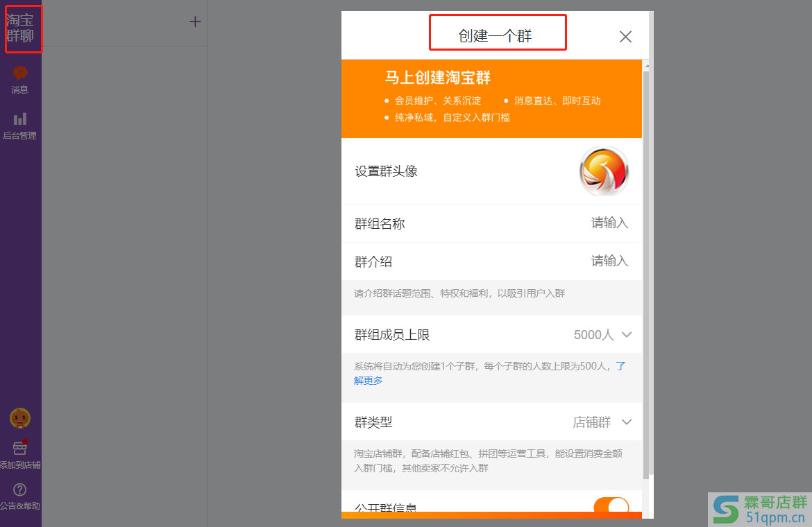Viewport: 812px width, 527px height.
Task: Toggle the 公开群信息 switch
Action: click(x=611, y=507)
